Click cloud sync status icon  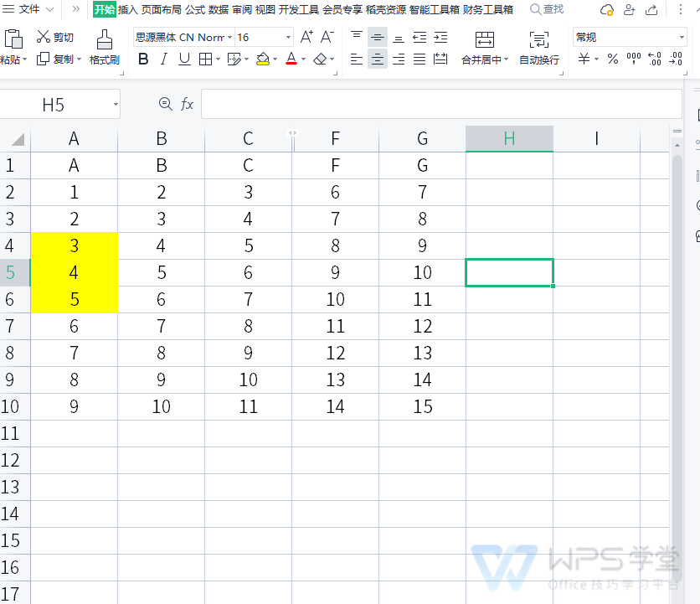pos(606,9)
